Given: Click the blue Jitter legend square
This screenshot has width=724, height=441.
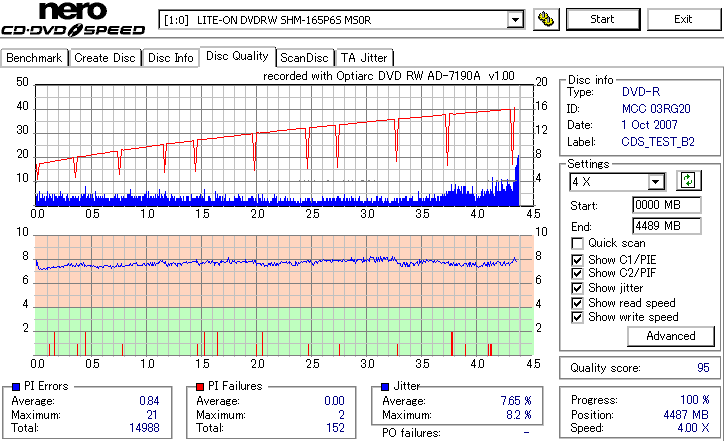Looking at the screenshot, I should tap(385, 387).
